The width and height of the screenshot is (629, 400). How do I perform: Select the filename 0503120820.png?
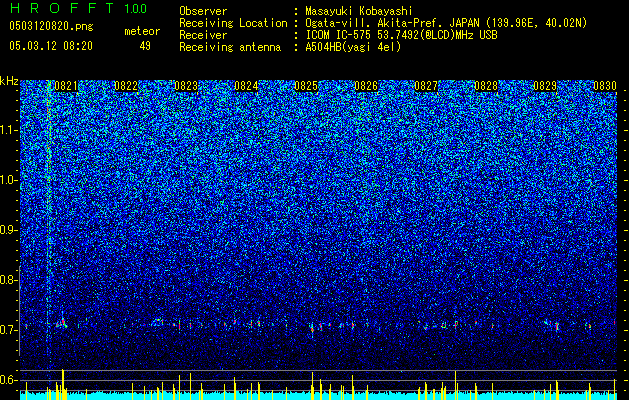(51, 27)
